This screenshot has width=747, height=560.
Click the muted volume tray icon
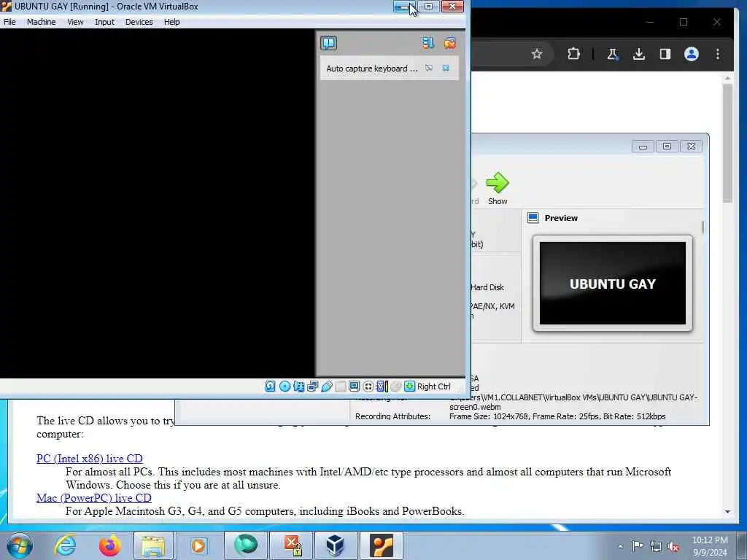(x=673, y=547)
